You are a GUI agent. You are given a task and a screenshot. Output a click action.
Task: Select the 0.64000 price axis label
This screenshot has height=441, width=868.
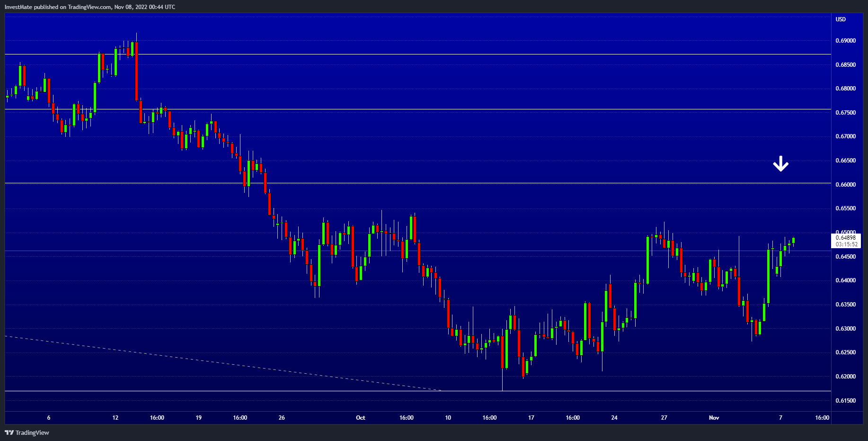click(x=845, y=280)
